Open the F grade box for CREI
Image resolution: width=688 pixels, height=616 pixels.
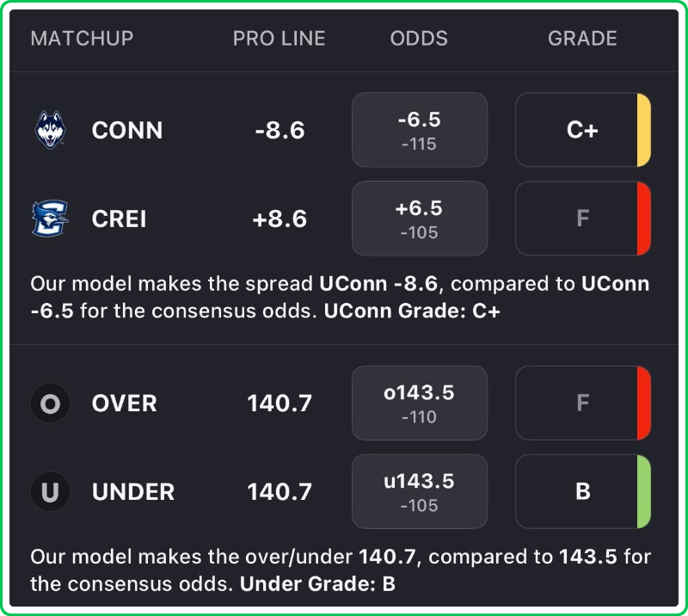578,219
